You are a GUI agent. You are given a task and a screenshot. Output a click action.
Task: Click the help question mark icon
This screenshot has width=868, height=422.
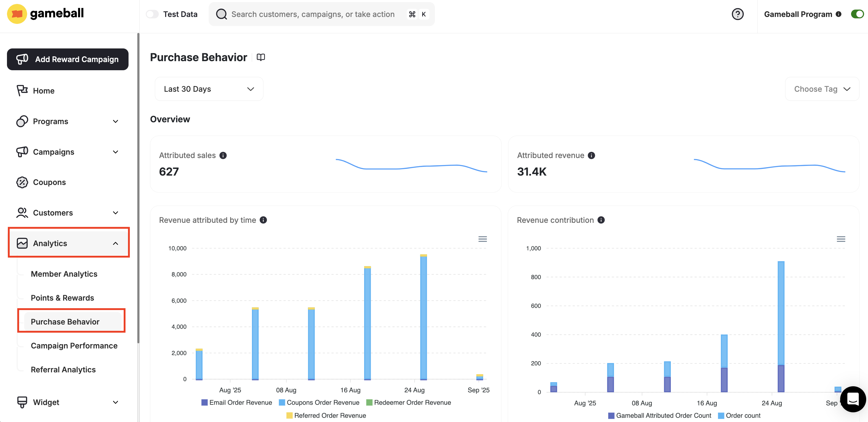738,14
